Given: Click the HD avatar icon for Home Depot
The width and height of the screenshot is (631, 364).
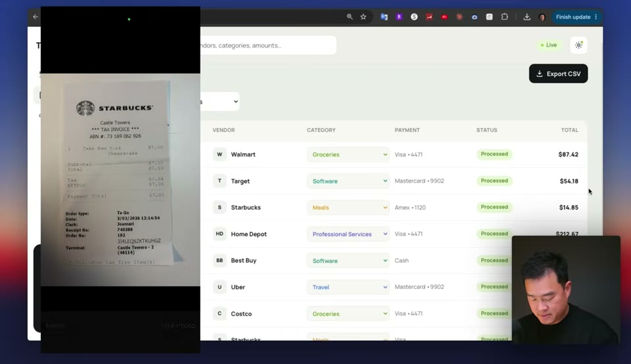Looking at the screenshot, I should 220,234.
